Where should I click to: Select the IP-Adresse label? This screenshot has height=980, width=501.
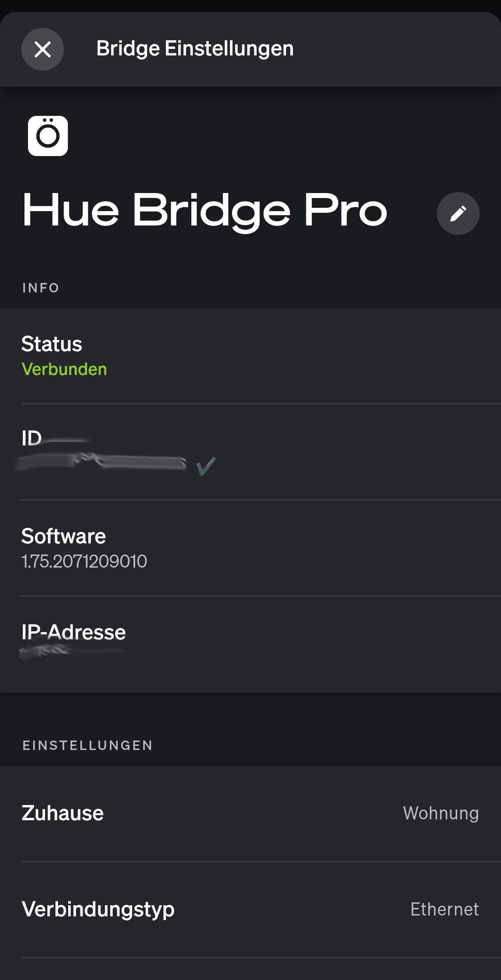pyautogui.click(x=74, y=632)
